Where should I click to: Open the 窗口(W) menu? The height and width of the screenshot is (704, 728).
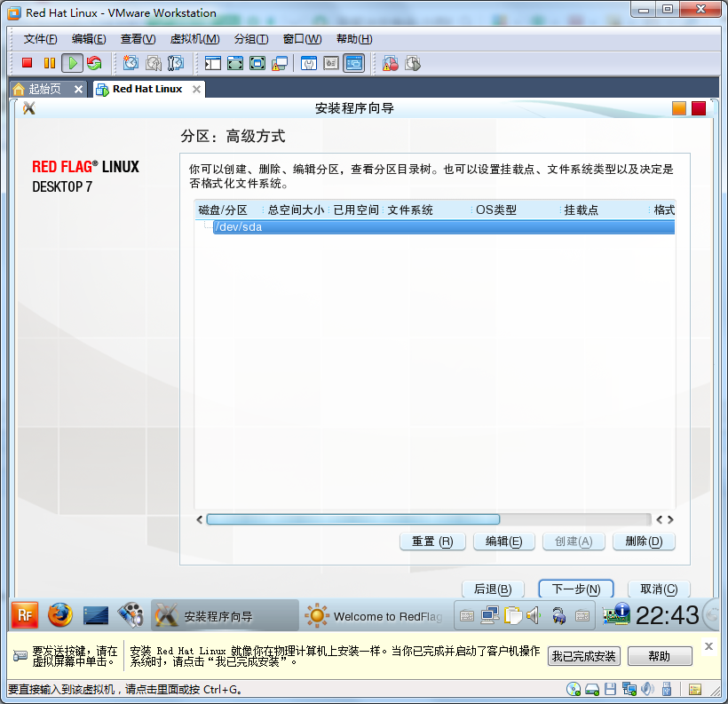click(302, 39)
